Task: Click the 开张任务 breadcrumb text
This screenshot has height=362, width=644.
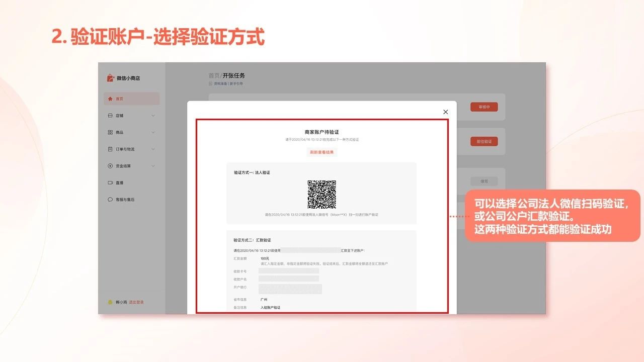Action: point(234,75)
